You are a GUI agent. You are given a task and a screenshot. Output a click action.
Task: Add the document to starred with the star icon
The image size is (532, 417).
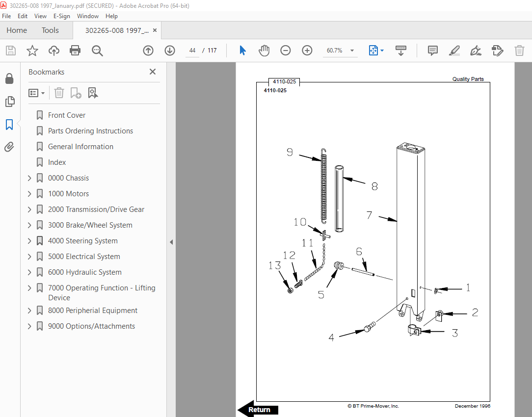point(32,51)
